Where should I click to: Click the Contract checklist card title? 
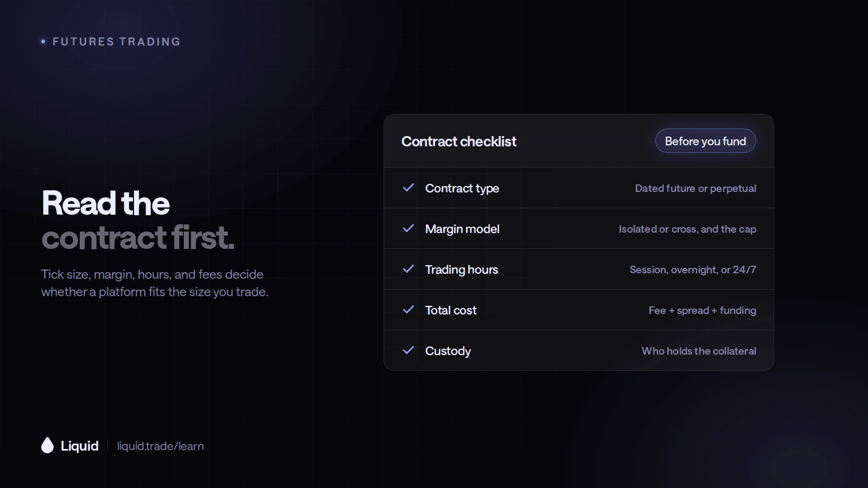click(459, 142)
